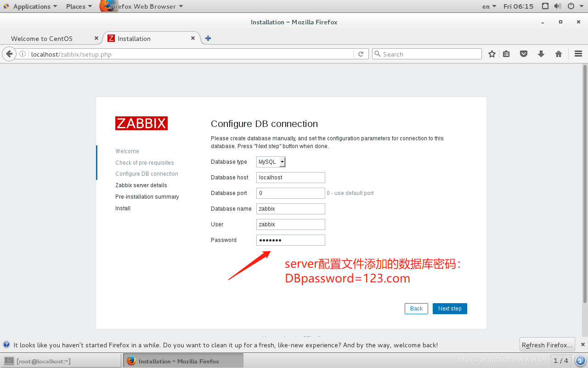Viewport: 588px width, 368px height.
Task: Click Installation – Mozilla Firefox taskbar item
Action: [183, 361]
